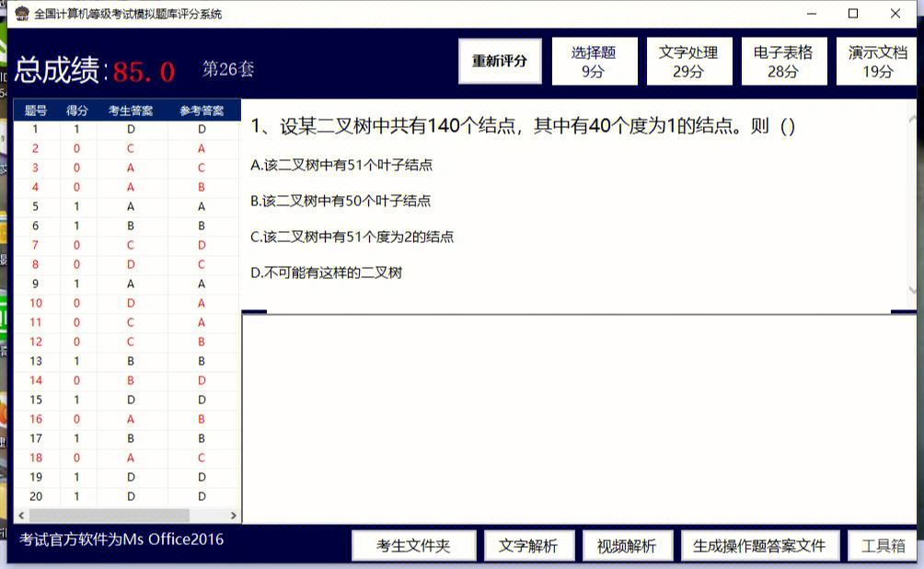This screenshot has height=569, width=924.
Task: Open the 选择题 9分 section
Action: [594, 62]
